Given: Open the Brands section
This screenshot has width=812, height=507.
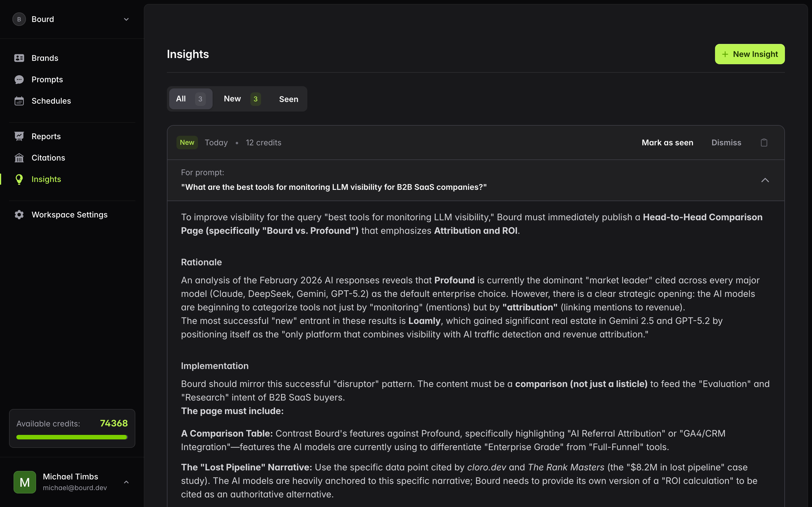Looking at the screenshot, I should pos(44,58).
